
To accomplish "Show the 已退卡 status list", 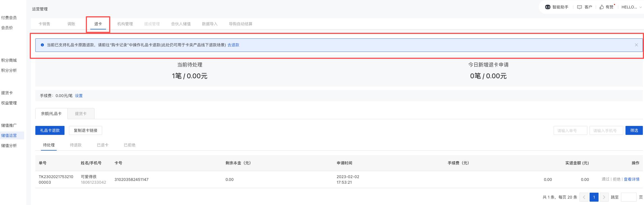I will pos(102,145).
